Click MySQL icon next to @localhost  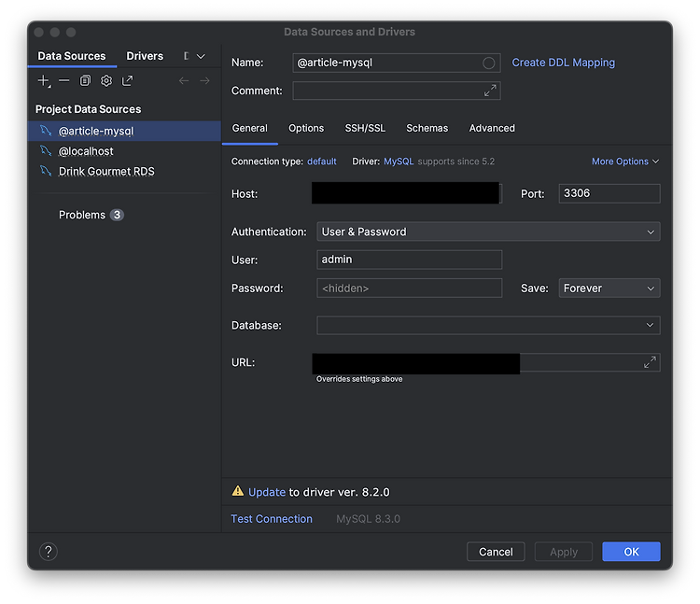point(46,151)
